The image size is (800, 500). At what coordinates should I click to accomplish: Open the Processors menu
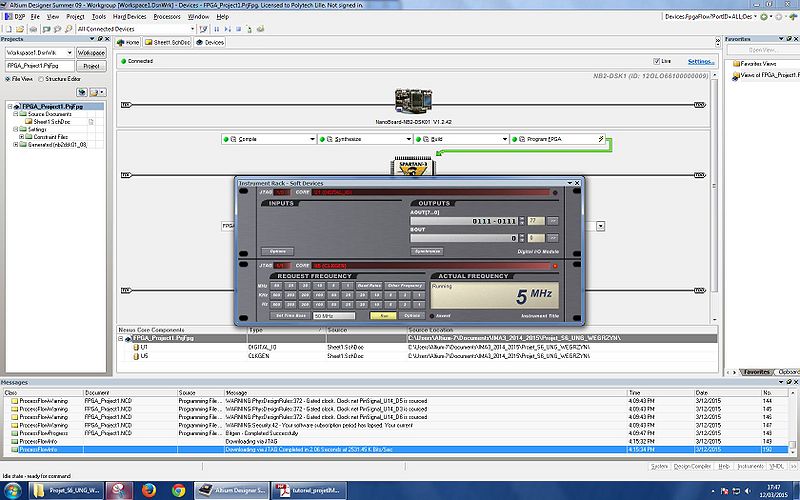pyautogui.click(x=167, y=17)
